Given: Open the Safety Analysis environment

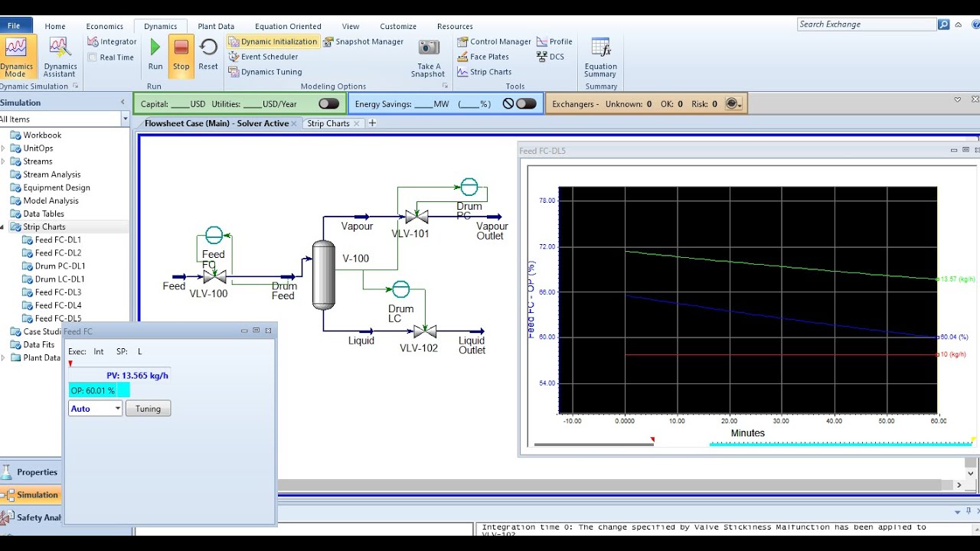Looking at the screenshot, I should [x=31, y=517].
